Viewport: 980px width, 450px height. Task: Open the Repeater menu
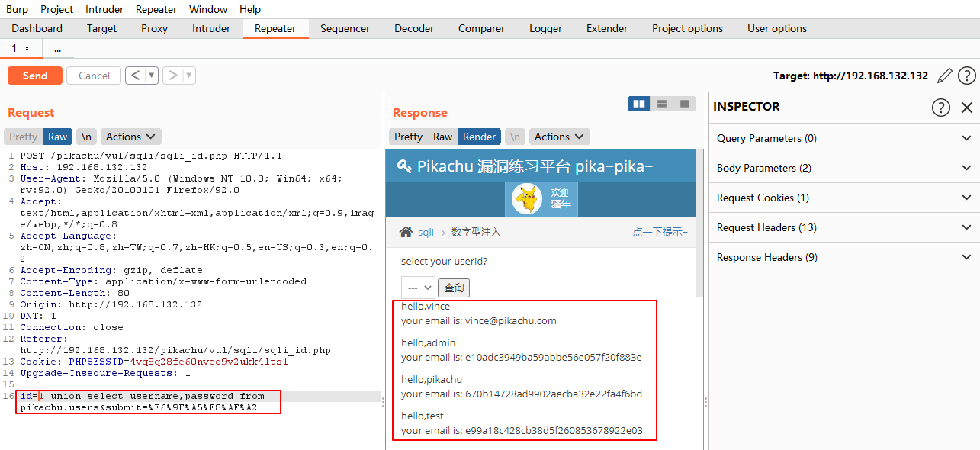(x=156, y=9)
